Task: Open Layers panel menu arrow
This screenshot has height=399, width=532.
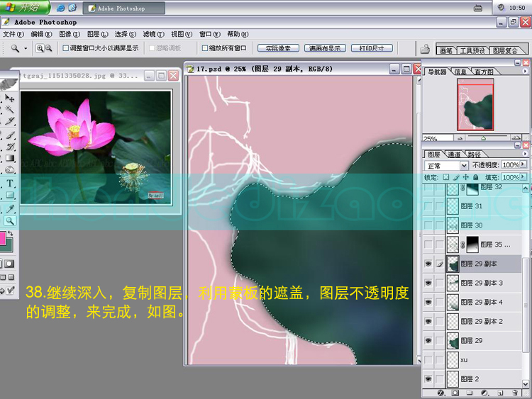Action: point(524,154)
